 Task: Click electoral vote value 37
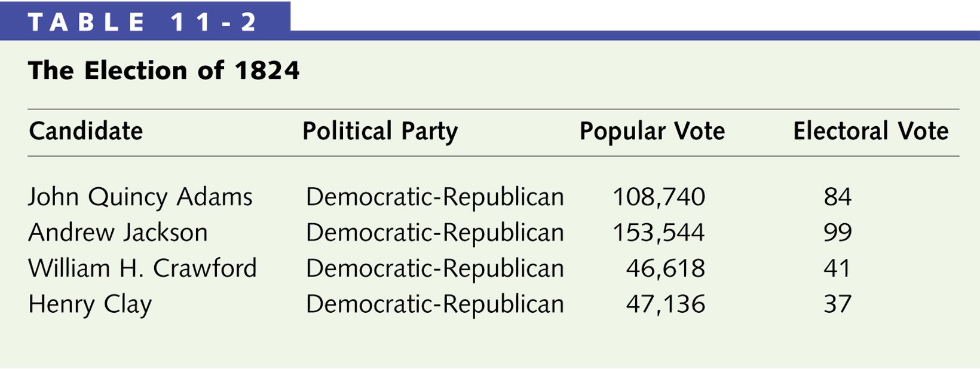point(837,304)
